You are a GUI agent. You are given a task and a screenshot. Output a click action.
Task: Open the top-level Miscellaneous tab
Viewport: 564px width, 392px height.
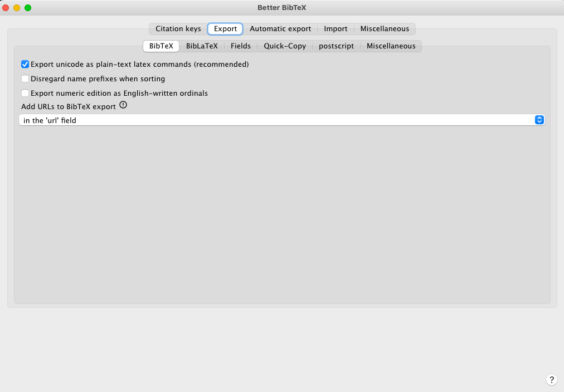tap(385, 29)
